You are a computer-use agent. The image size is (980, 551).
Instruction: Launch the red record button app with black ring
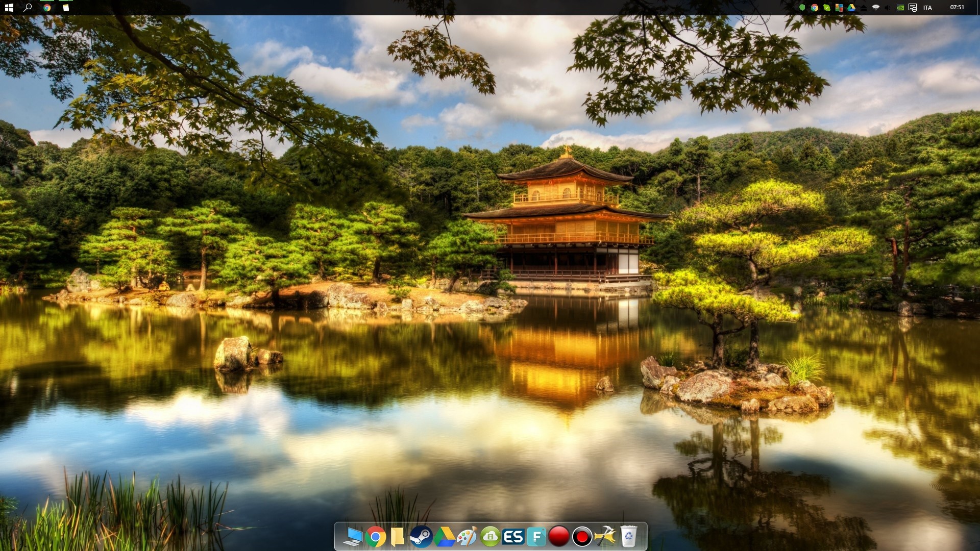click(x=582, y=537)
